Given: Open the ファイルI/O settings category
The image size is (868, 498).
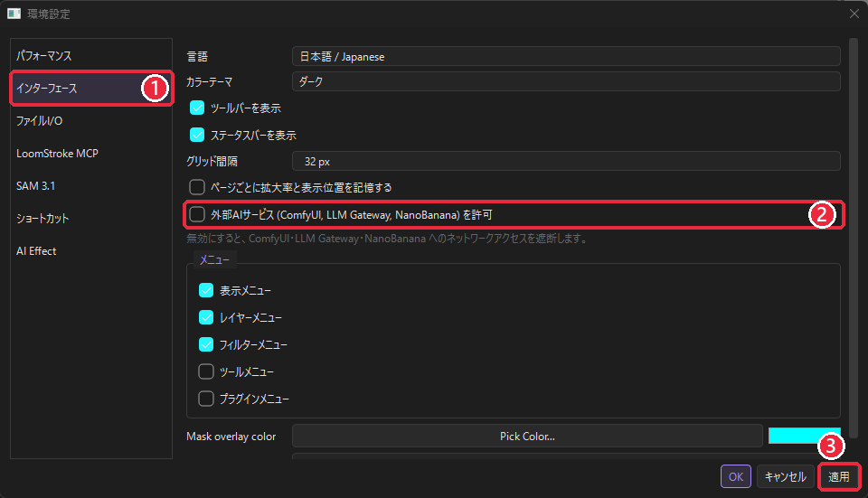Looking at the screenshot, I should (91, 120).
